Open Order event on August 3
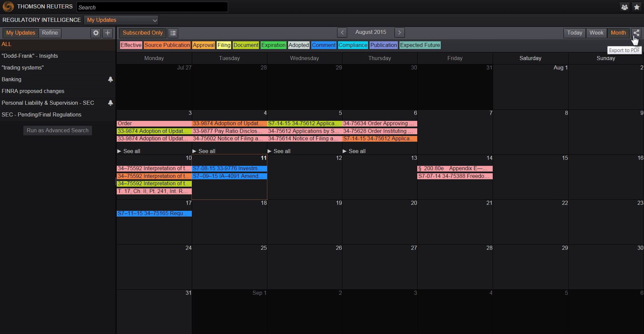644x334 pixels. click(x=154, y=124)
